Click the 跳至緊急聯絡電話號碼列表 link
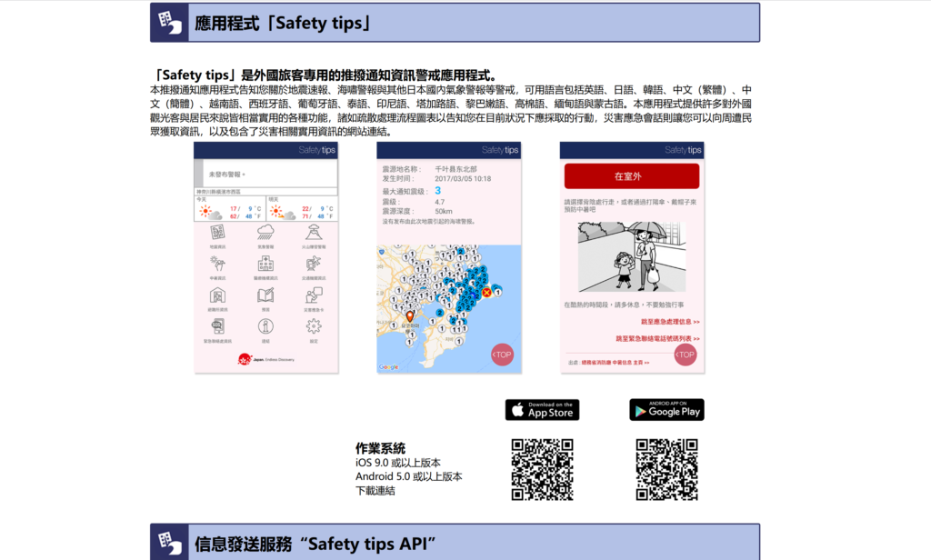 click(x=657, y=338)
